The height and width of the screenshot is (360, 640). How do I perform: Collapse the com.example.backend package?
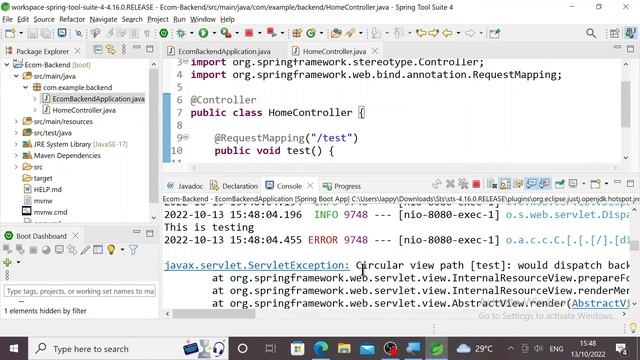click(25, 87)
